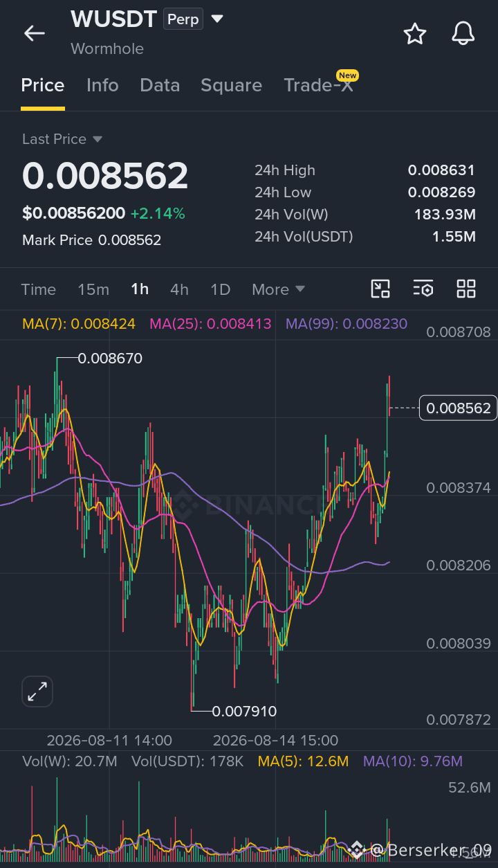
Task: Click the MA(99): 0.008230 indicator label
Action: click(347, 323)
